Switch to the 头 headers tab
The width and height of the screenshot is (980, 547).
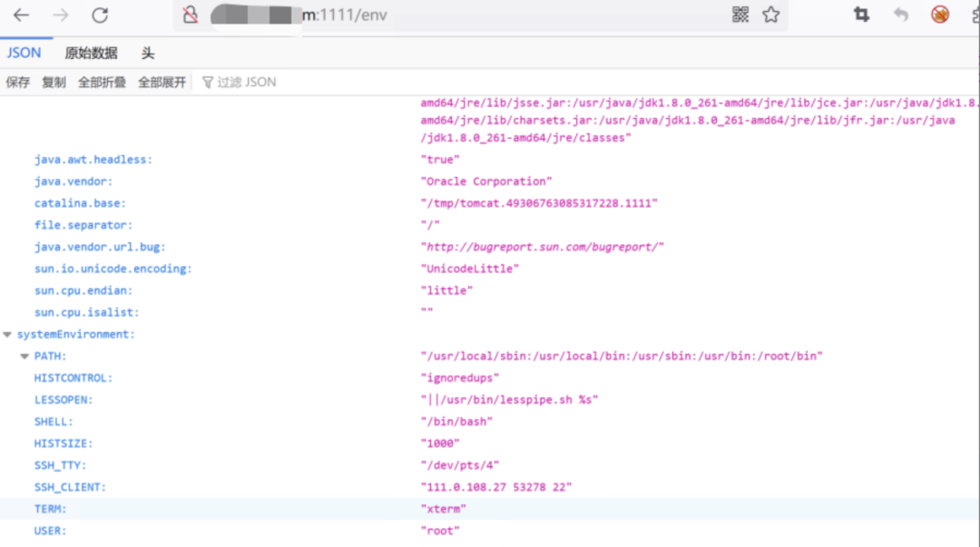(x=148, y=54)
